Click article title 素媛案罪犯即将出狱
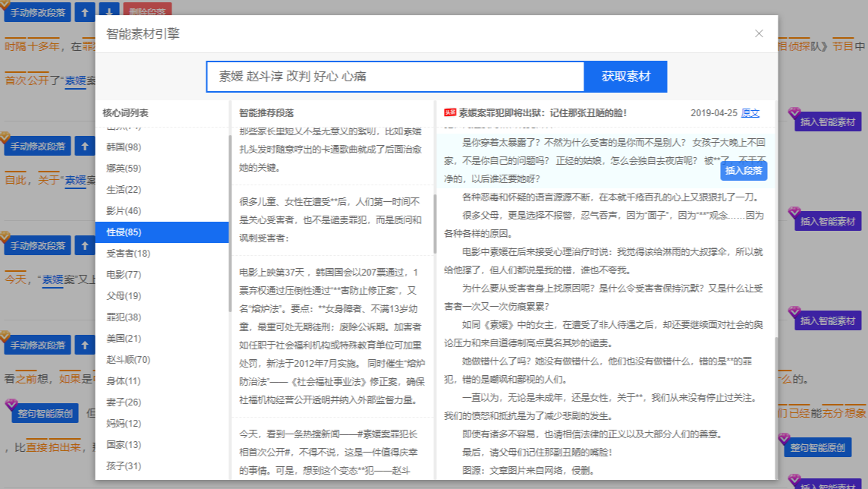 542,113
